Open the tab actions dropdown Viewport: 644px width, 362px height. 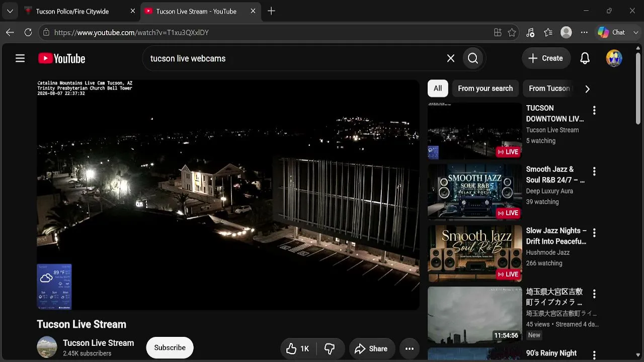(x=10, y=11)
